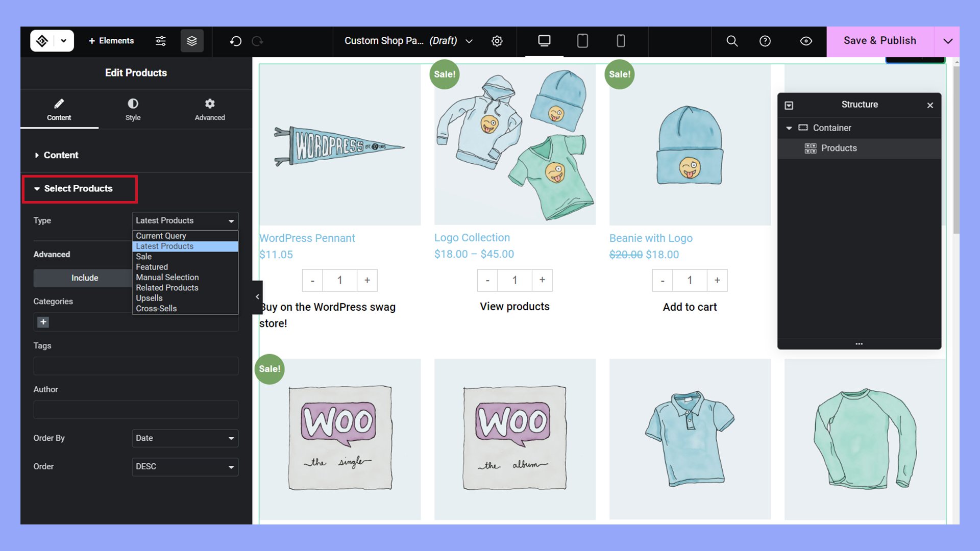Viewport: 980px width, 551px height.
Task: Select Manual Selection from Type list
Action: (167, 277)
